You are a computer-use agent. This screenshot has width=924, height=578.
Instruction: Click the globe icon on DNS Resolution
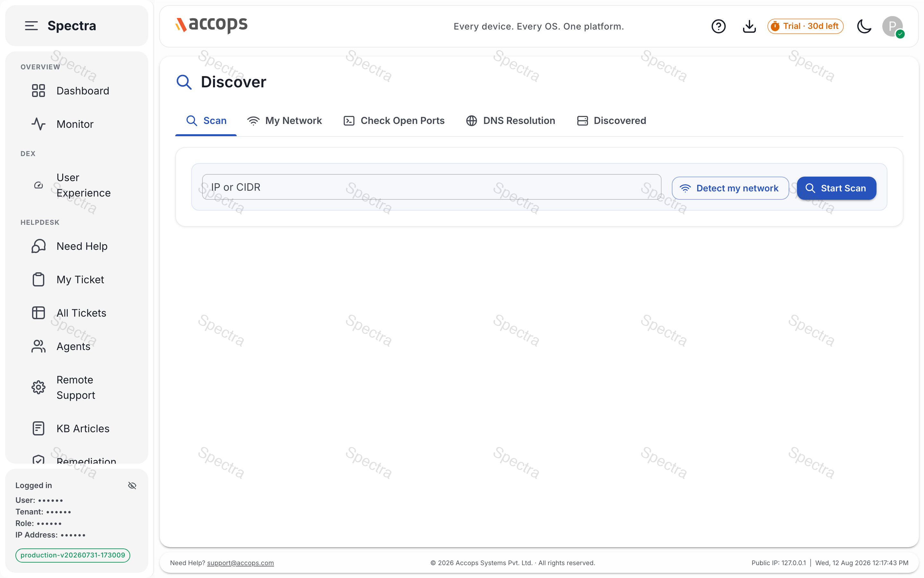(x=472, y=121)
